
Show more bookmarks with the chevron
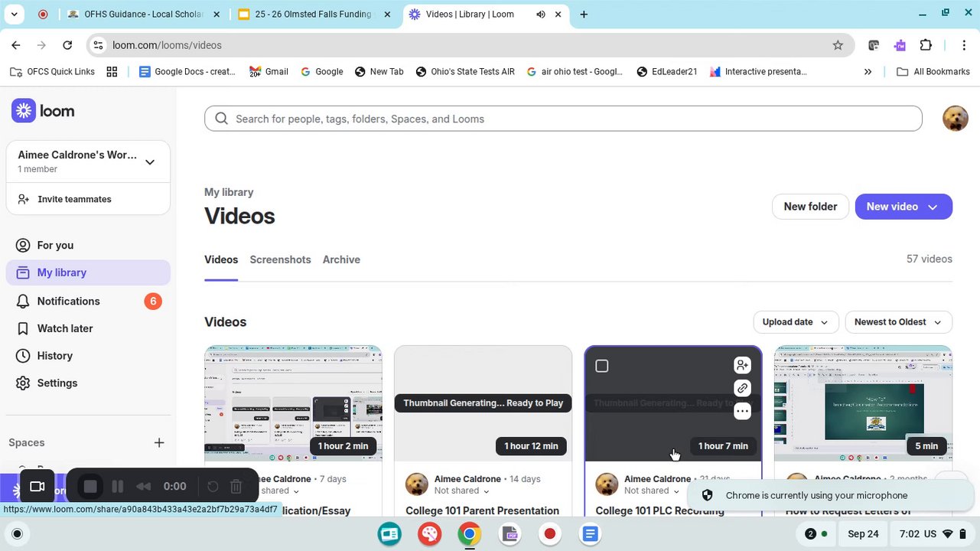868,72
